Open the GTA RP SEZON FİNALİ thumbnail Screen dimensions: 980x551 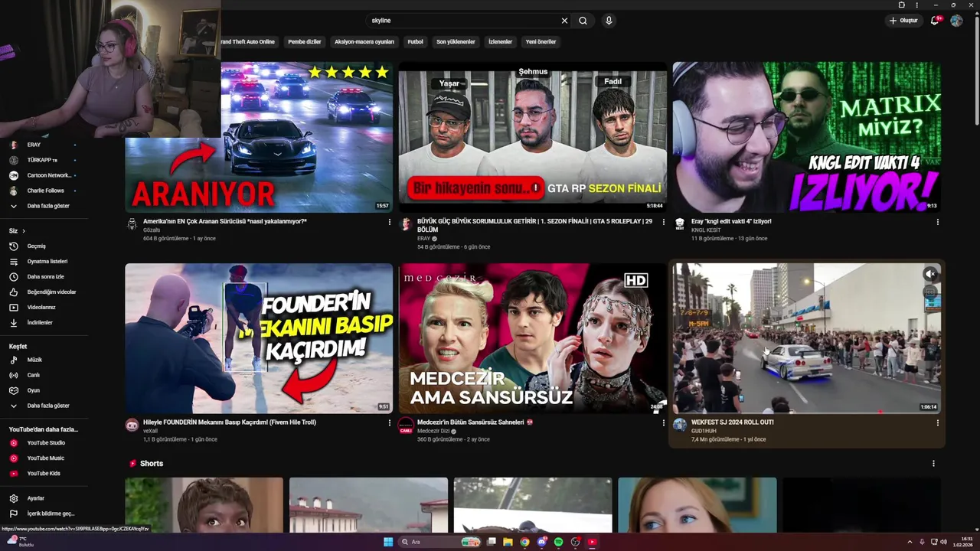[532, 137]
